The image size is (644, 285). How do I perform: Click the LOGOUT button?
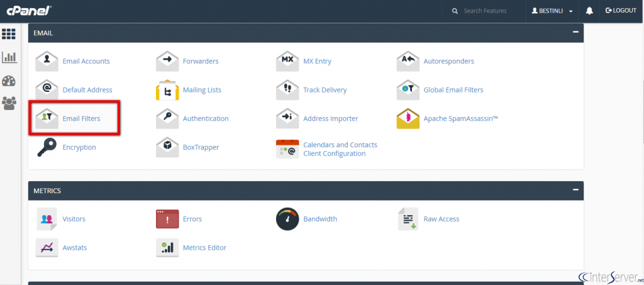tap(621, 11)
